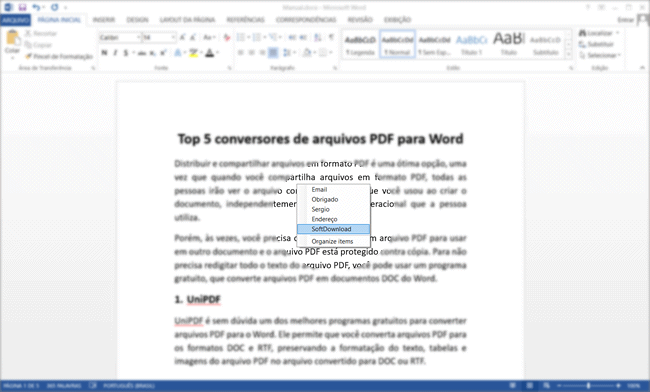Click proofing check icon in status bar

click(92, 386)
